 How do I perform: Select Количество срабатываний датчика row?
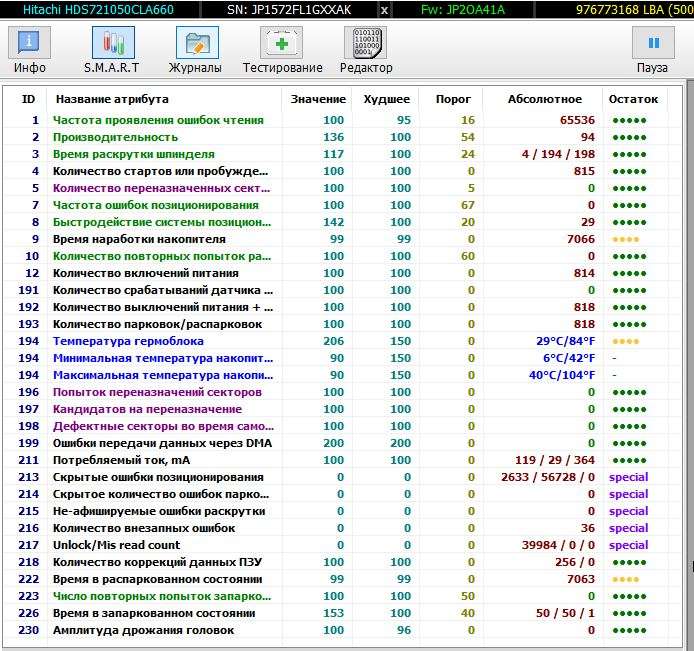(x=341, y=290)
